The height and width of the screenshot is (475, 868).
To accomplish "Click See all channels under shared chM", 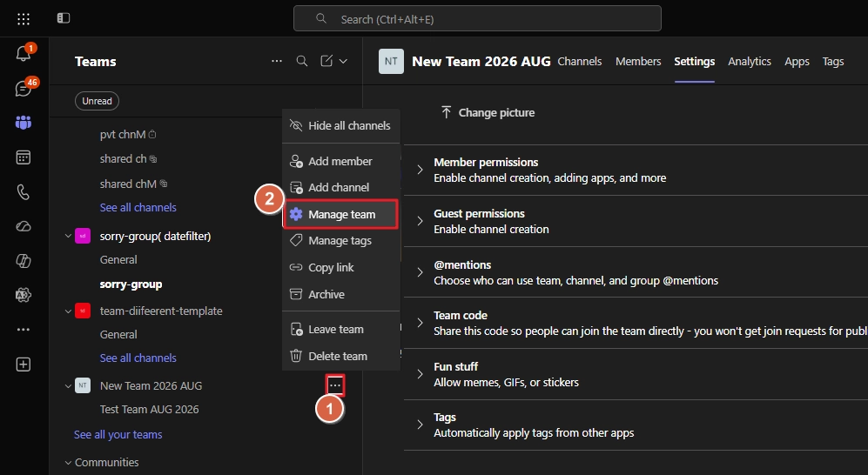I will pos(138,207).
